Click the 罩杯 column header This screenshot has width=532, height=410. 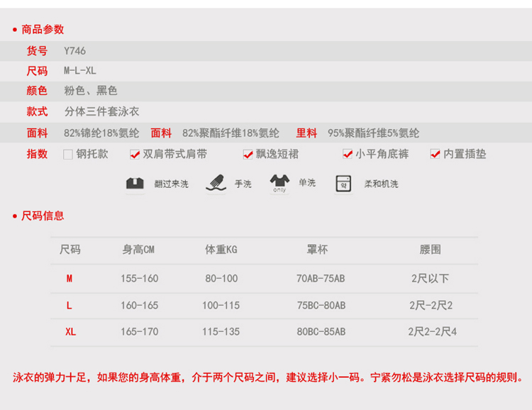tap(317, 250)
